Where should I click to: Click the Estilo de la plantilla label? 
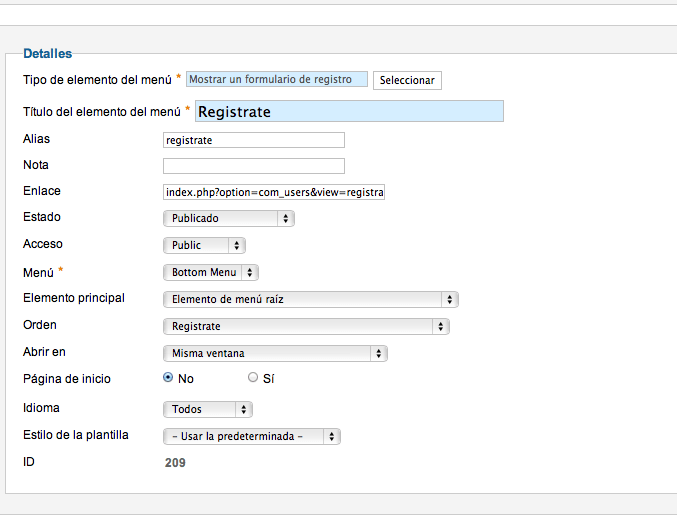(x=76, y=435)
